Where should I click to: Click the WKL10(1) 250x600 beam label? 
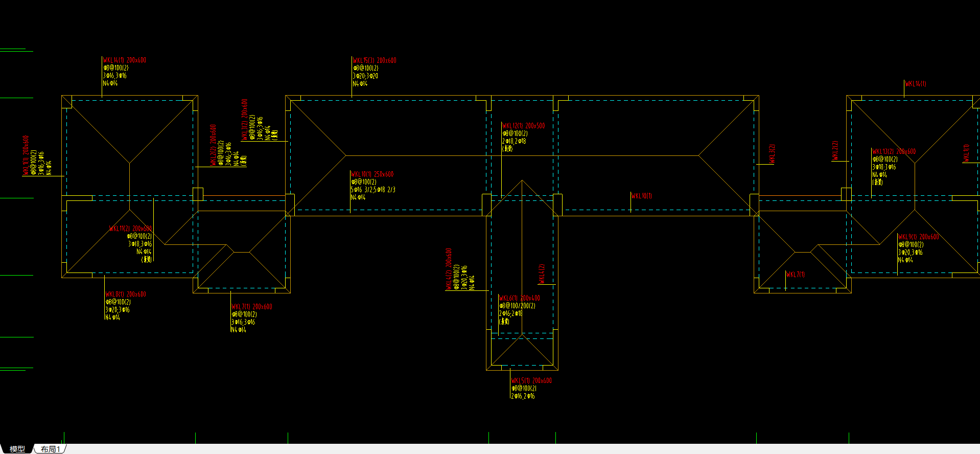click(x=372, y=174)
